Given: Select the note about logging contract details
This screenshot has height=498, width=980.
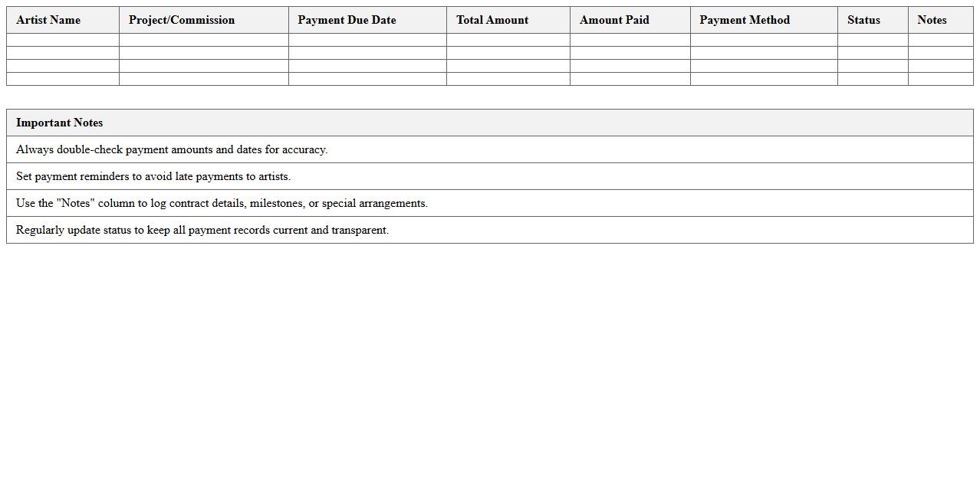Looking at the screenshot, I should click(222, 203).
